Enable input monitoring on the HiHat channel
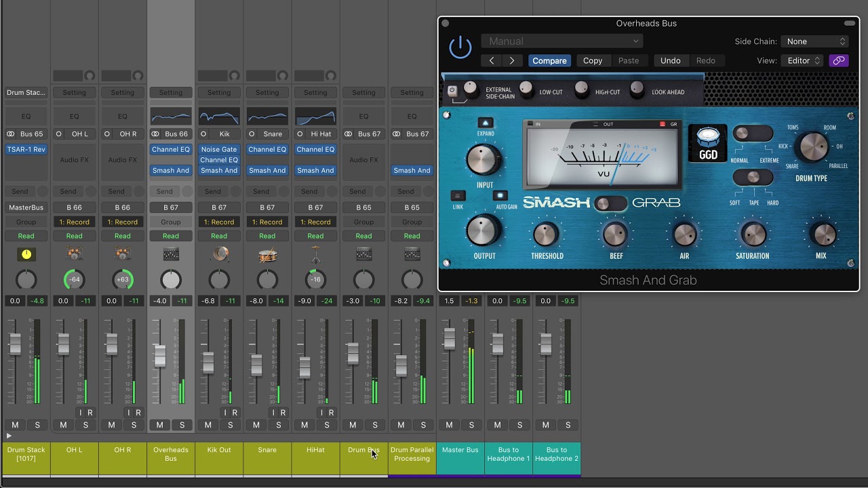This screenshot has width=868, height=488. tap(321, 413)
